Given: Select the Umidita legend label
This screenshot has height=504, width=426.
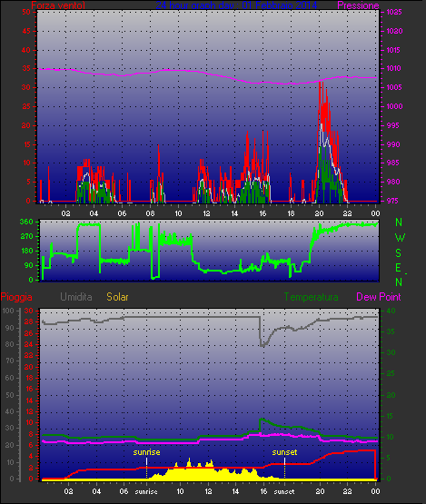Looking at the screenshot, I should (x=76, y=297).
